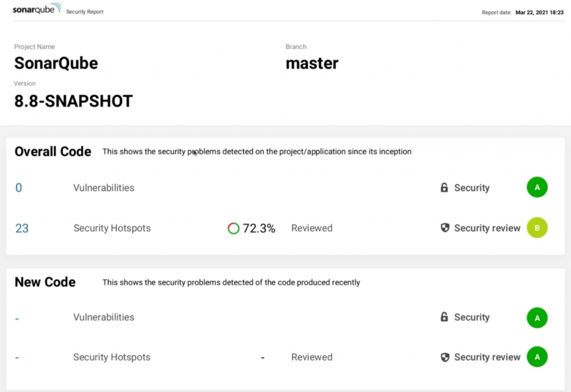571x392 pixels.
Task: Click the Security Report header title
Action: click(85, 12)
